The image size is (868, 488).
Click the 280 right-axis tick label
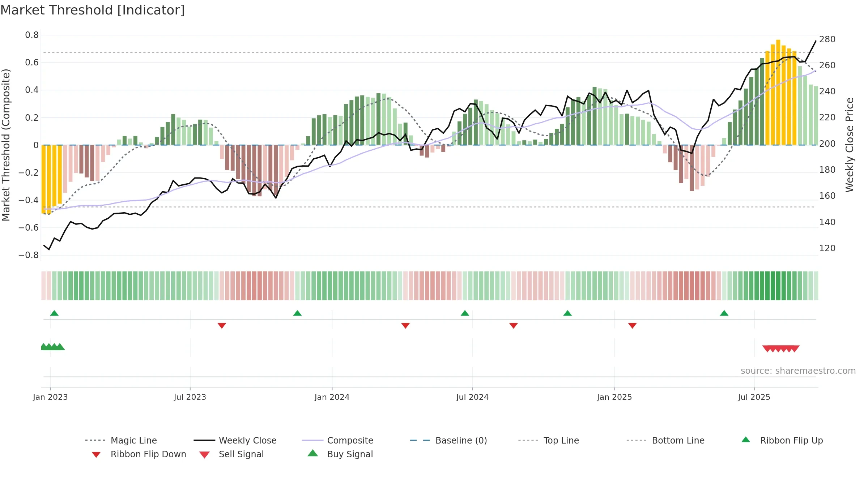click(x=827, y=39)
